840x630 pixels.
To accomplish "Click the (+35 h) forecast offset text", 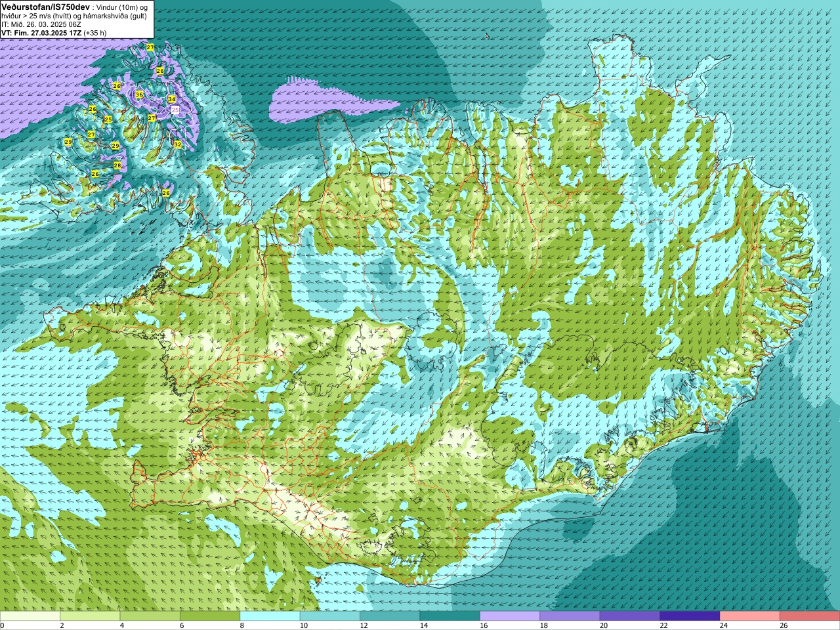I will pyautogui.click(x=95, y=33).
